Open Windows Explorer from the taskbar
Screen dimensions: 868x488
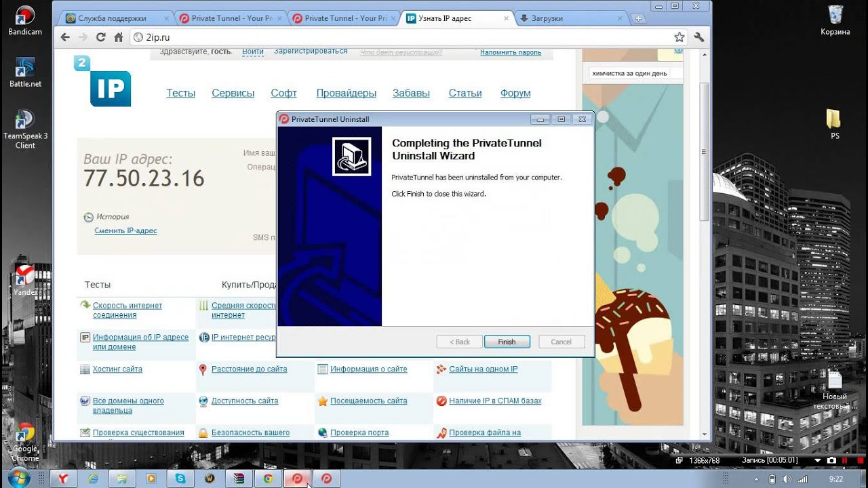122,479
